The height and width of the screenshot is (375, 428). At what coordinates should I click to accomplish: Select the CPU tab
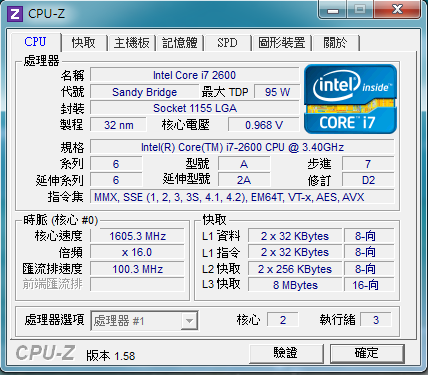point(35,42)
